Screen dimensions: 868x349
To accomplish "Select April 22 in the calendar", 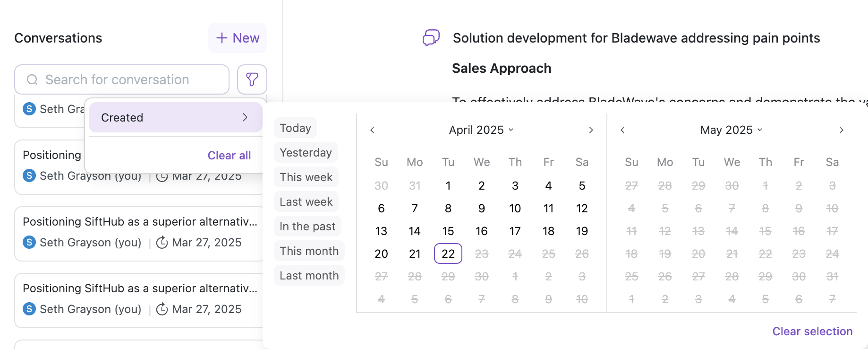I will pyautogui.click(x=448, y=253).
